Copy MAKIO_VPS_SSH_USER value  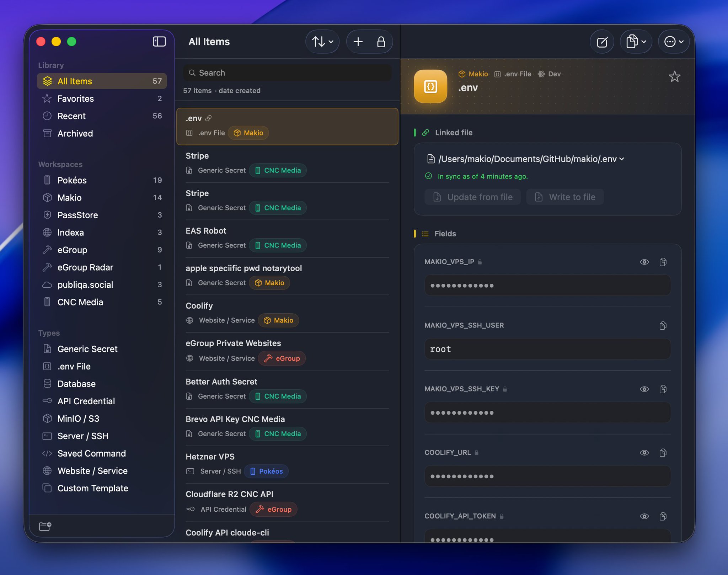pos(663,325)
